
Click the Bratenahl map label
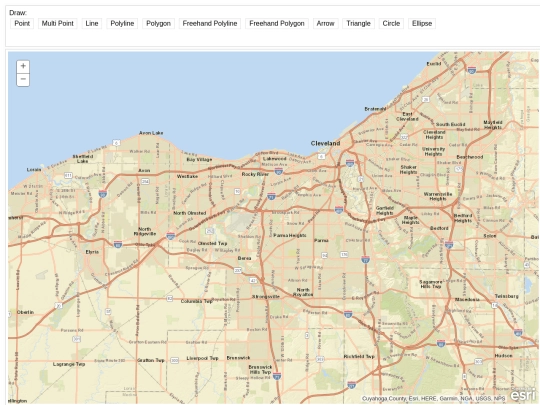pos(375,109)
